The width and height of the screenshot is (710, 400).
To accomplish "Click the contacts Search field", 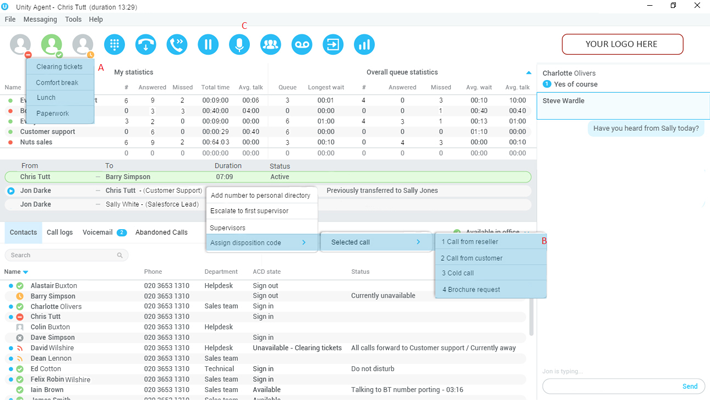I will click(x=65, y=255).
